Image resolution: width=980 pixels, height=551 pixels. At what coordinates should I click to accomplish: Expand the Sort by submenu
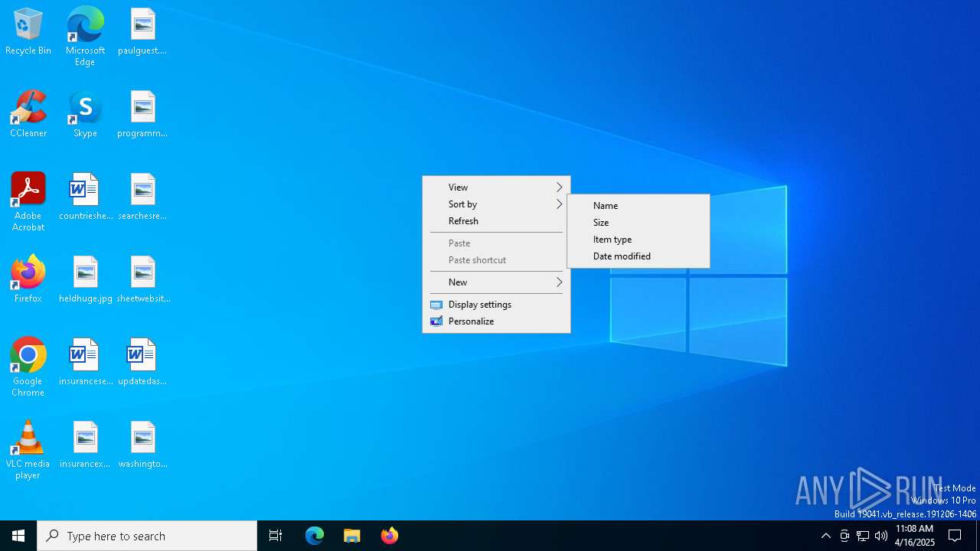click(x=496, y=204)
